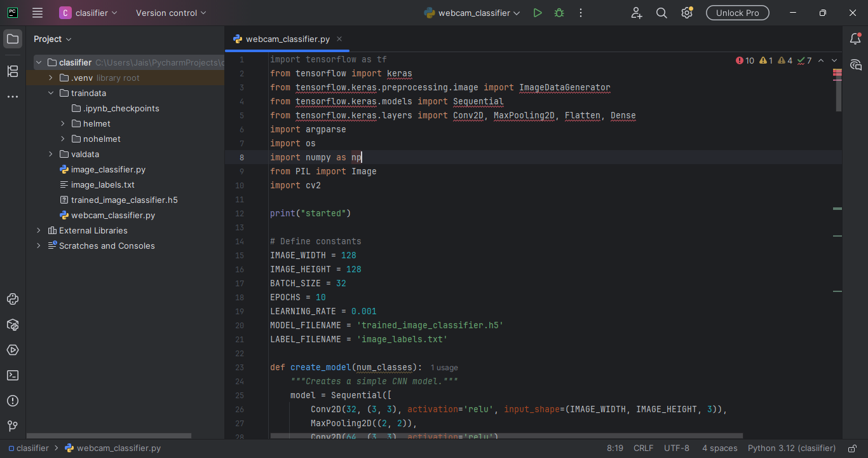This screenshot has height=458, width=868.
Task: Close the webcam_classifier.py editor tab
Action: [x=339, y=39]
